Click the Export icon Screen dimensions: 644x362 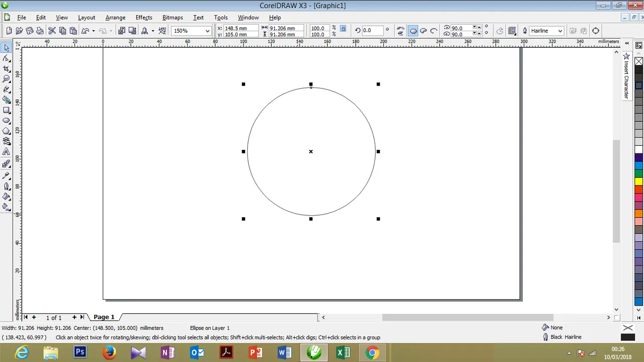click(133, 31)
